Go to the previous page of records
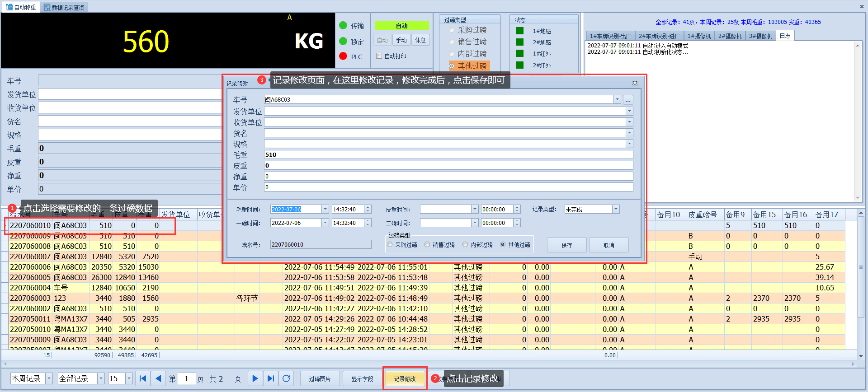The width and height of the screenshot is (868, 392). click(x=158, y=378)
